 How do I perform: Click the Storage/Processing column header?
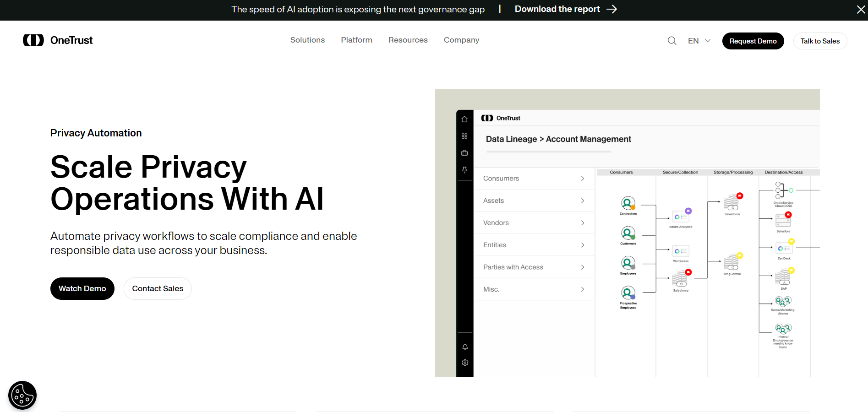click(733, 173)
